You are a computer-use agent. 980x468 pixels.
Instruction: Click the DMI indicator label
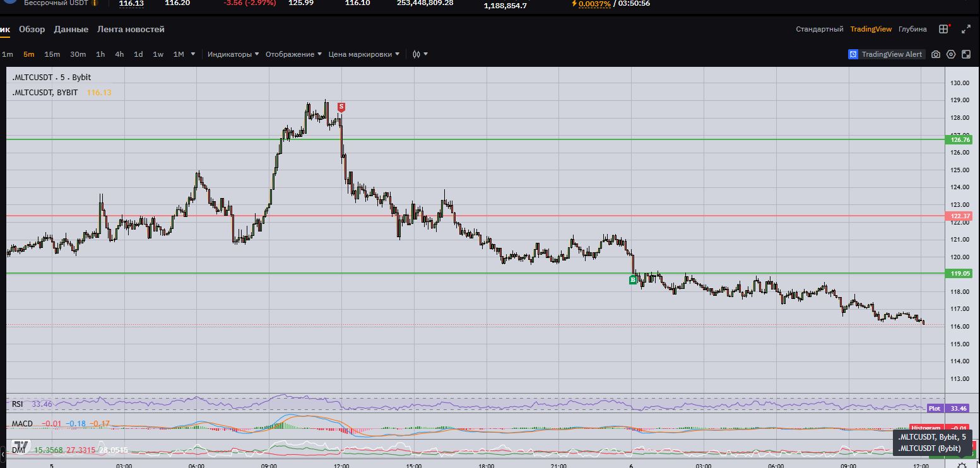click(x=18, y=450)
